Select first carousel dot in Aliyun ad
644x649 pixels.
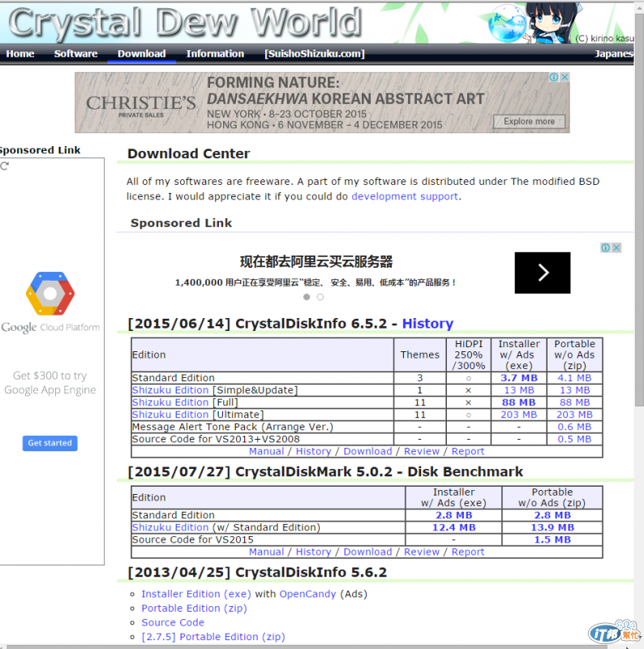coord(307,297)
